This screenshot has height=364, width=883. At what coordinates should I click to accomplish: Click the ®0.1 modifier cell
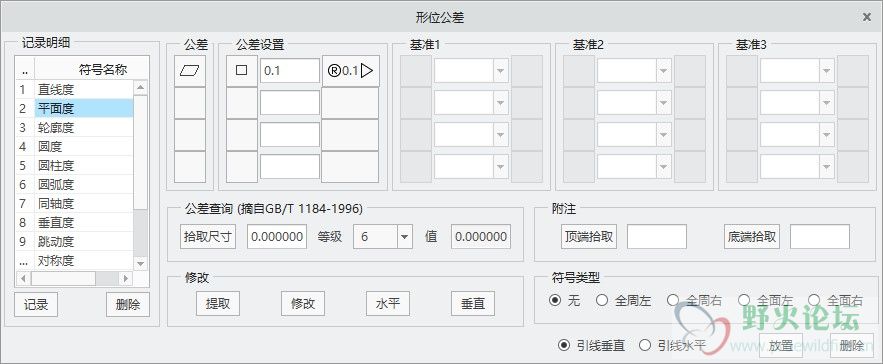[x=350, y=71]
